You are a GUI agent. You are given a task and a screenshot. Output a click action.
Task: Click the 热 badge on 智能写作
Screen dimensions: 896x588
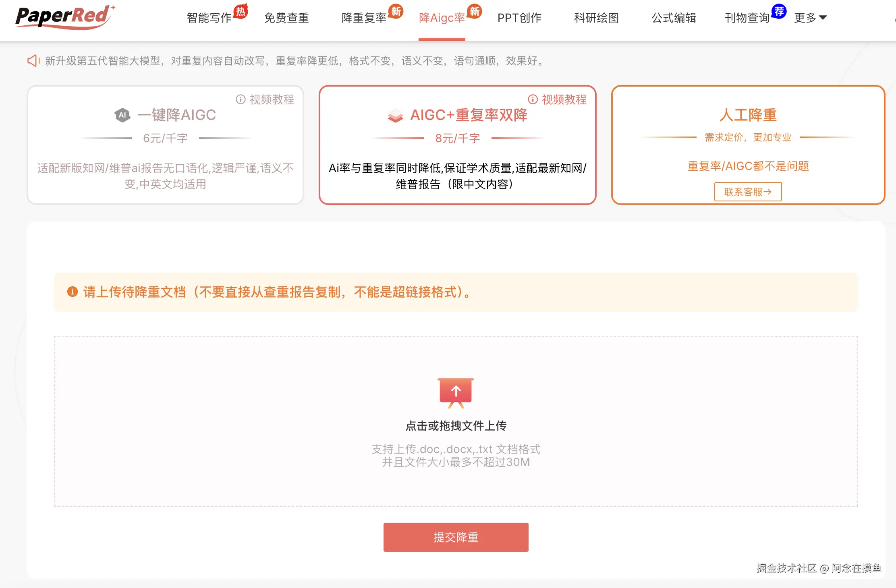pos(241,11)
